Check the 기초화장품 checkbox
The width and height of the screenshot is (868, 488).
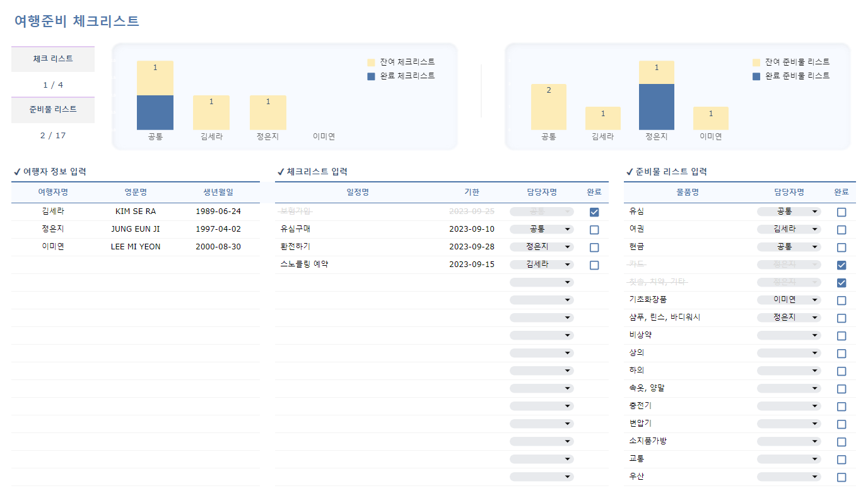[842, 301]
